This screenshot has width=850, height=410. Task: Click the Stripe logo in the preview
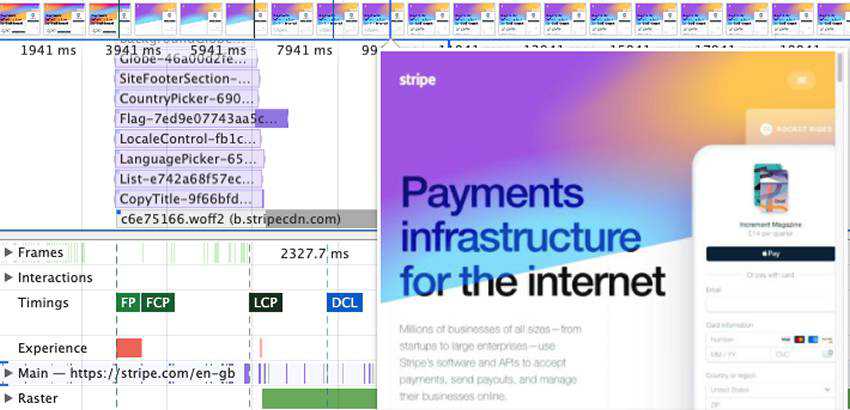coord(417,80)
